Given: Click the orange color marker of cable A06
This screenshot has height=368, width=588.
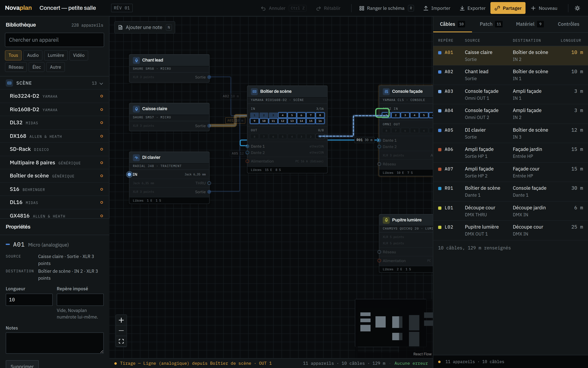Looking at the screenshot, I should click(440, 150).
